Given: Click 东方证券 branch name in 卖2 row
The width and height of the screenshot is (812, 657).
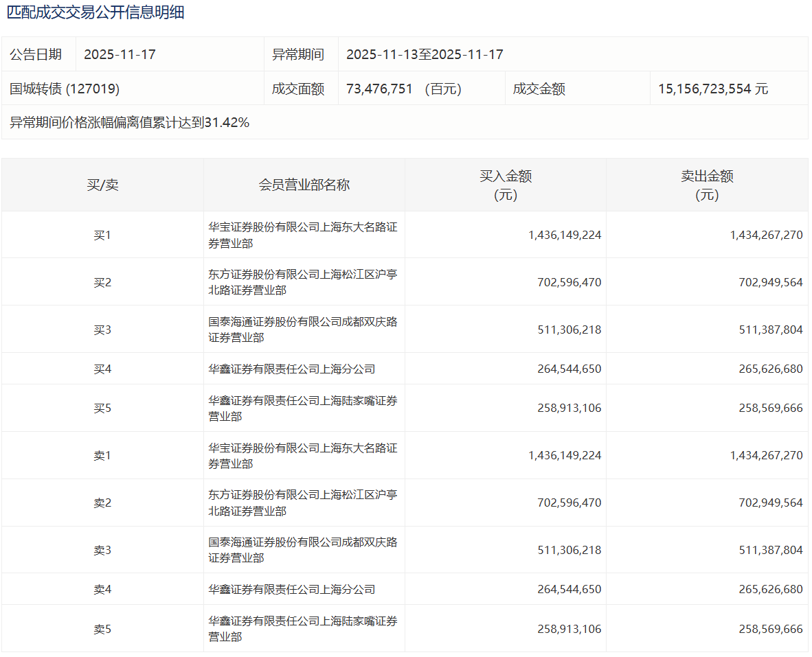Looking at the screenshot, I should pyautogui.click(x=303, y=503).
